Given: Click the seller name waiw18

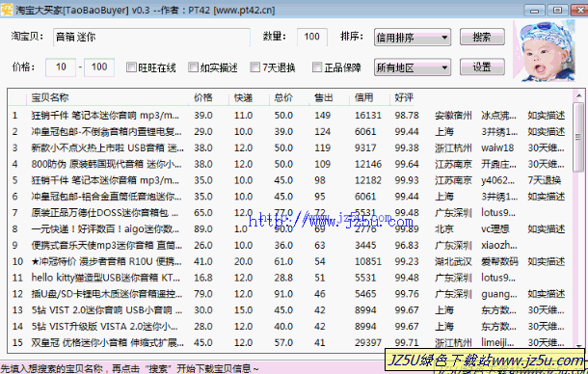Looking at the screenshot, I should pos(497,147).
